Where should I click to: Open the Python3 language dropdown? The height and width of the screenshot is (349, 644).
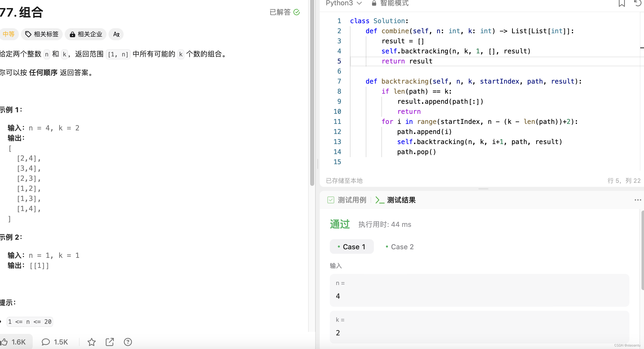tap(344, 3)
